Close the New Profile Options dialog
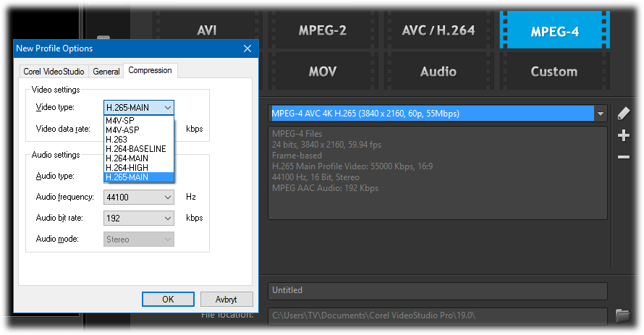 pos(245,48)
